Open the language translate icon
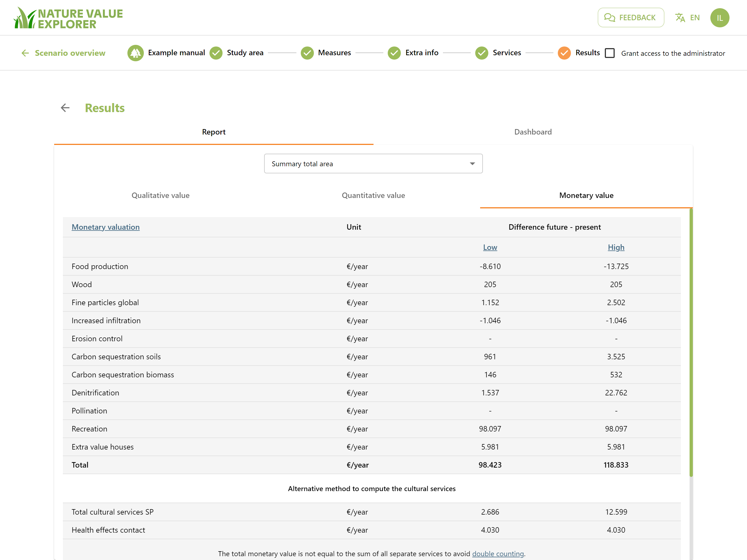This screenshot has height=560, width=747. point(680,17)
